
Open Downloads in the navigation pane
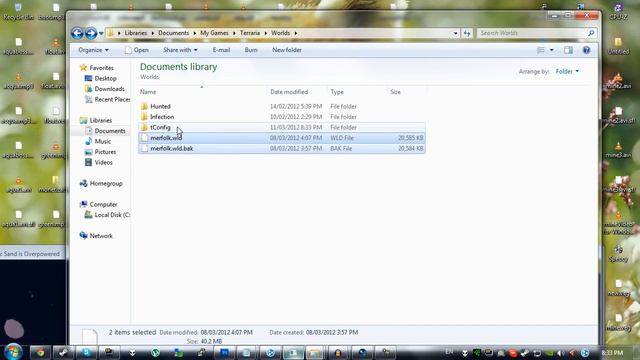109,89
